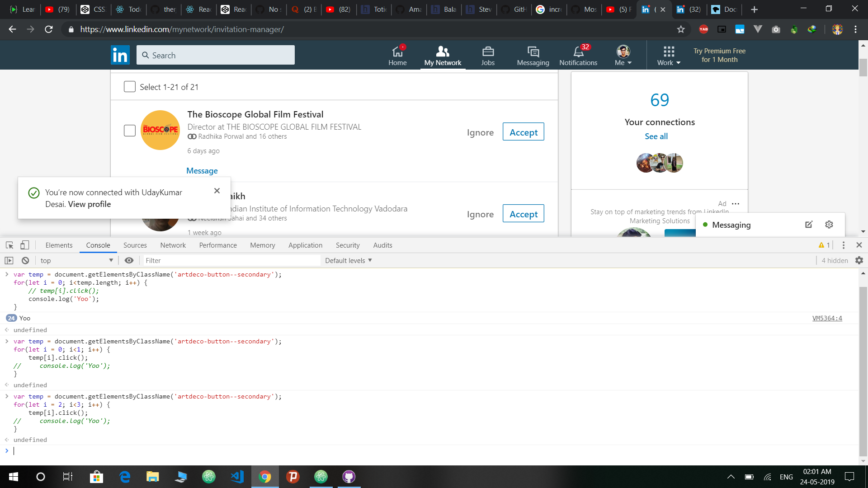This screenshot has width=868, height=488.
Task: Open LinkedIn Notifications bell icon
Action: point(578,52)
